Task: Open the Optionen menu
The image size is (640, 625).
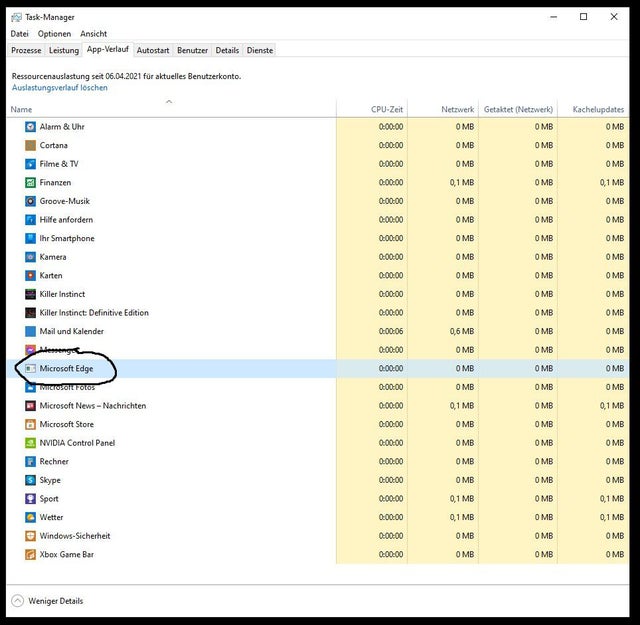Action: [54, 34]
